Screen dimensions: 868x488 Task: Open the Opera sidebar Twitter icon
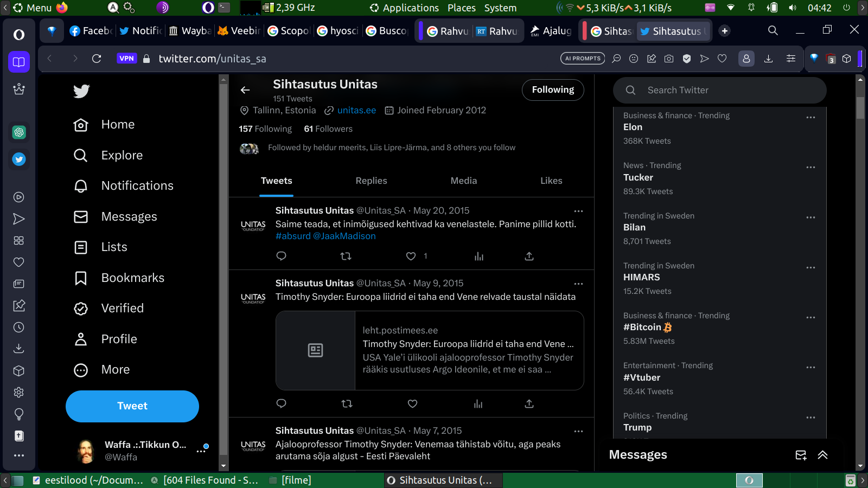19,159
